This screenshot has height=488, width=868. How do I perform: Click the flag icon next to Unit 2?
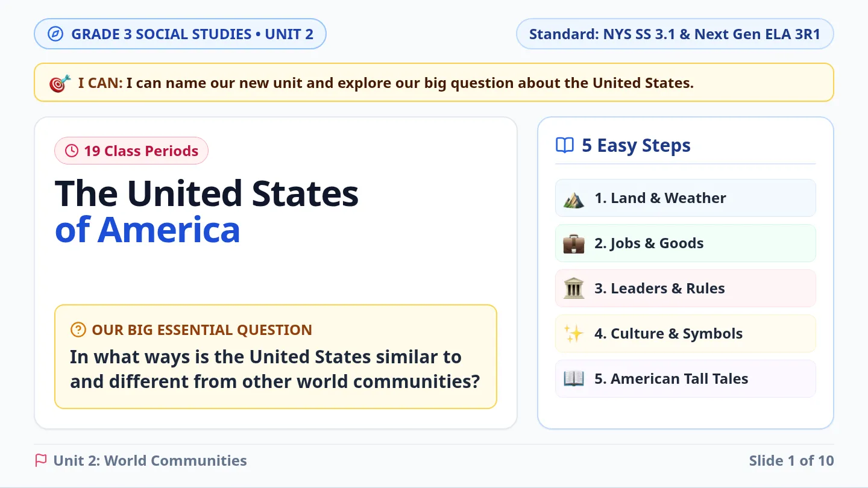point(41,461)
